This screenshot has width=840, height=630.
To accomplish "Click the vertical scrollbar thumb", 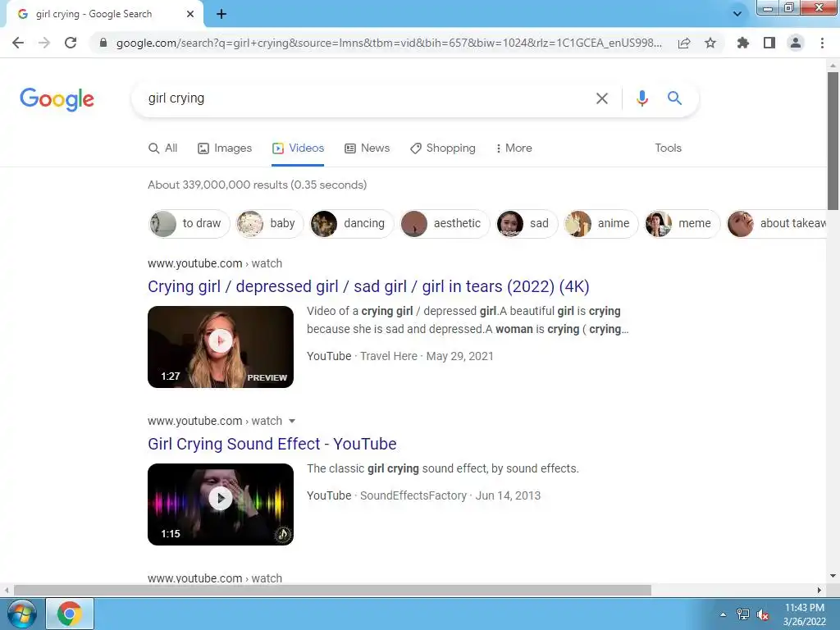I will coord(833,140).
